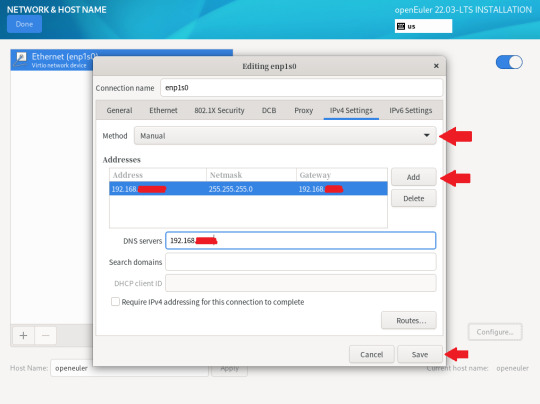This screenshot has height=404, width=540.
Task: Click the Search domains input field
Action: click(x=300, y=262)
